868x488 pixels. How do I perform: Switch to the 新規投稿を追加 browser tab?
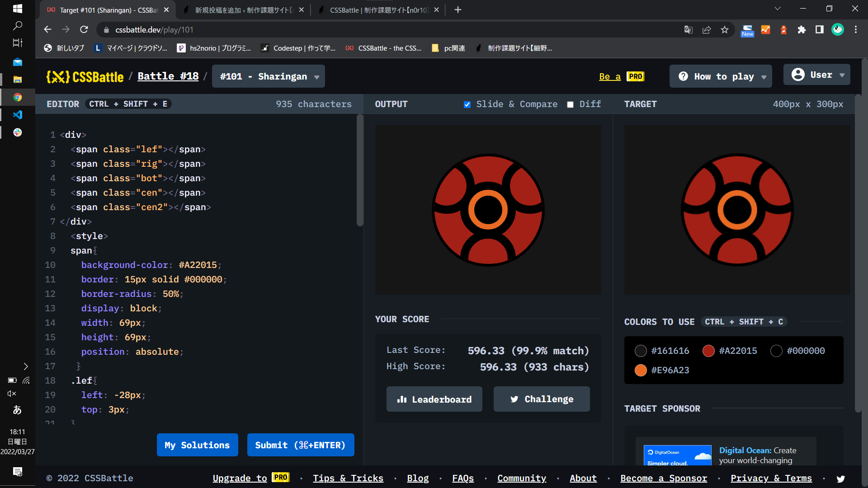coord(243,10)
